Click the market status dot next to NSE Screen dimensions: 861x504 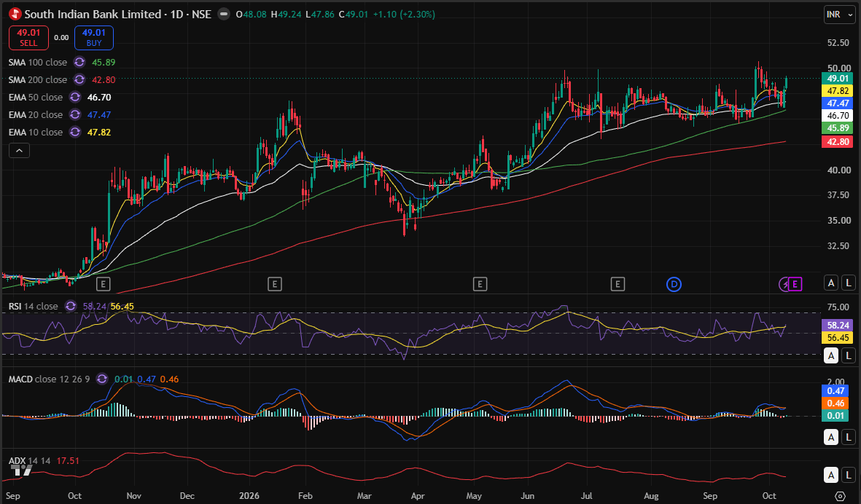[x=224, y=15]
